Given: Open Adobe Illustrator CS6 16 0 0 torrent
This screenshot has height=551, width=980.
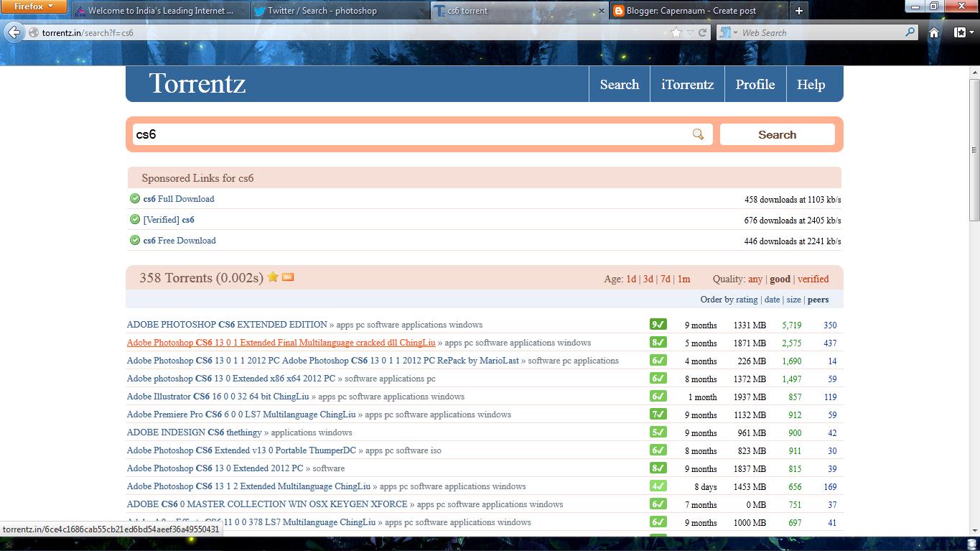Looking at the screenshot, I should pyautogui.click(x=218, y=397).
